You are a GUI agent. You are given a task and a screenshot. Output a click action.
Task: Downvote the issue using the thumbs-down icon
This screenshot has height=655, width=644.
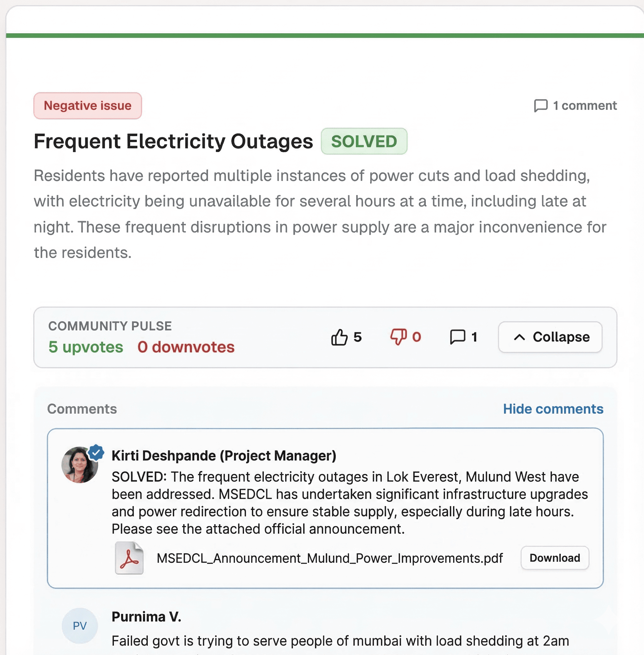[399, 337]
